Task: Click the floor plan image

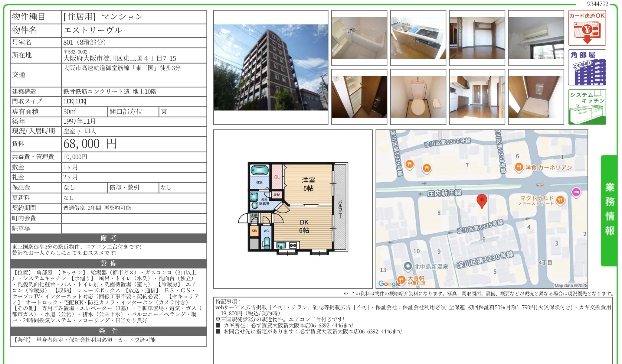Action: tap(293, 209)
